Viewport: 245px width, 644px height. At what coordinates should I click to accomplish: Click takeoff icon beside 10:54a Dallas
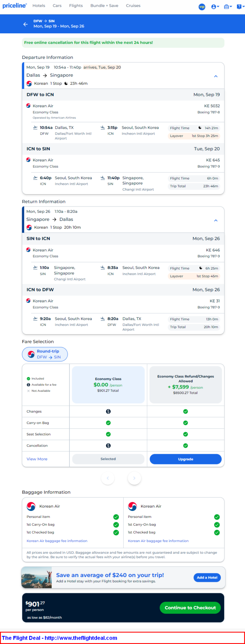tap(35, 128)
